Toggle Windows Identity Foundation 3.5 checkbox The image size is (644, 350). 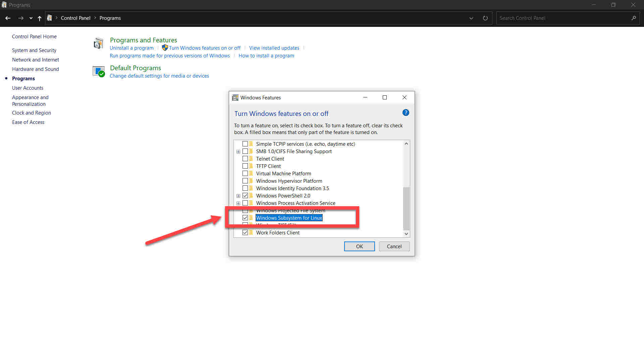[x=245, y=188]
